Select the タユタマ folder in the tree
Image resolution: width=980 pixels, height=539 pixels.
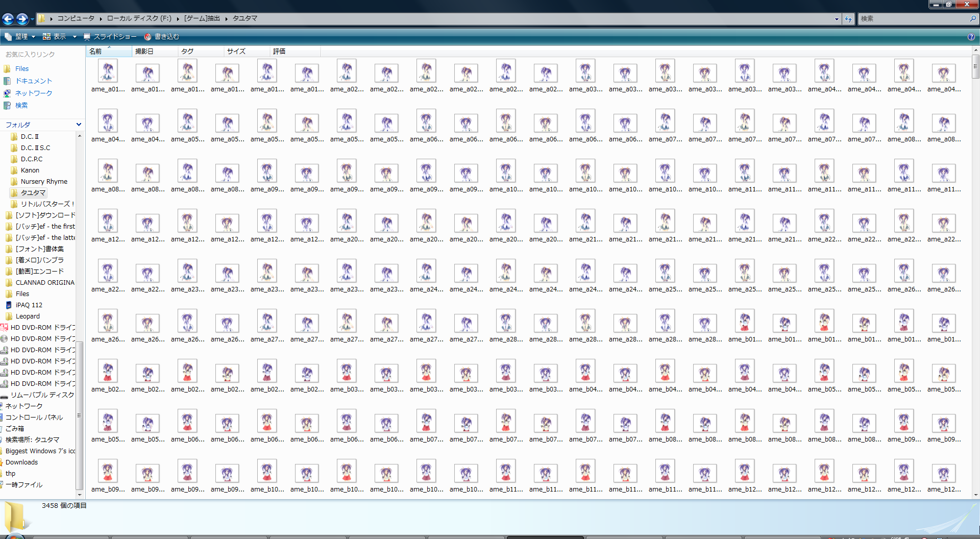click(x=29, y=193)
